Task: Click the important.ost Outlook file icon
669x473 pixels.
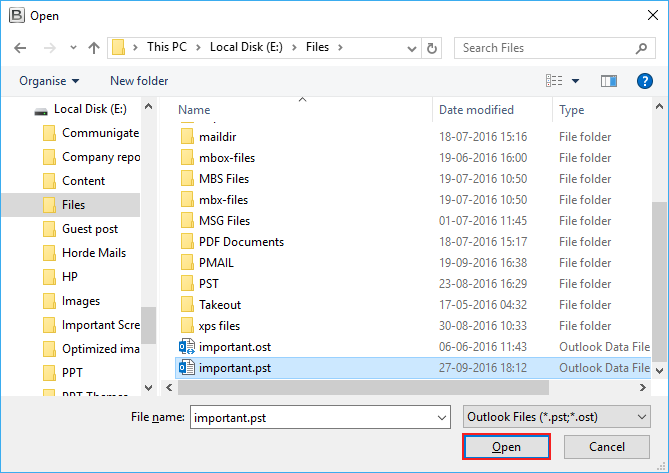Action: tap(186, 346)
